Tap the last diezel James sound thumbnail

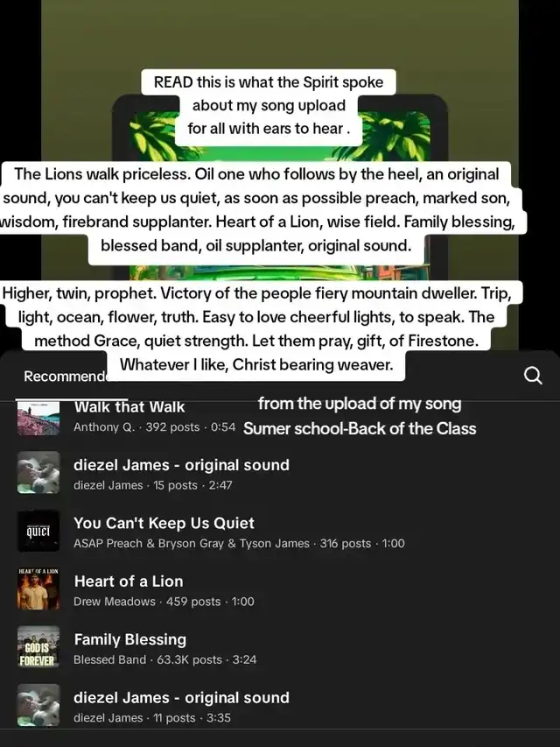(x=38, y=705)
